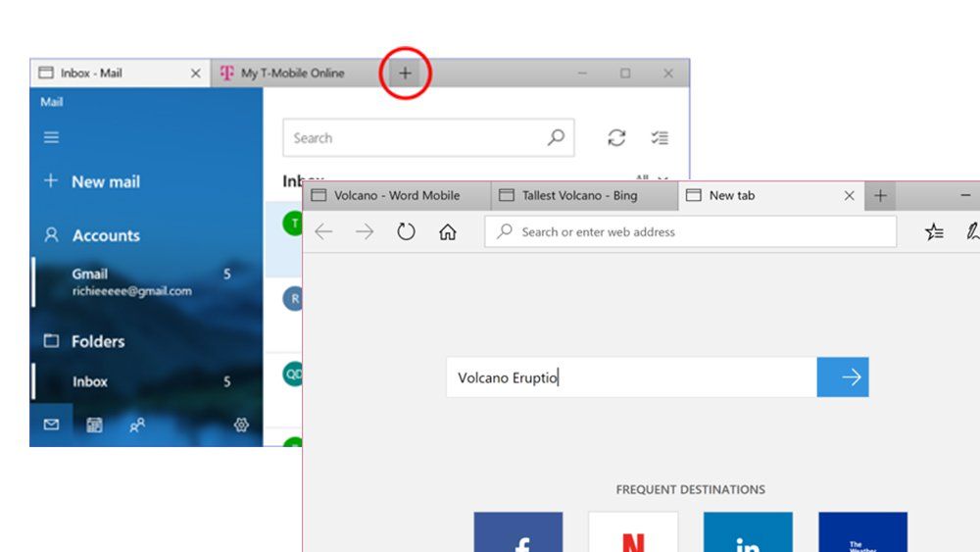Reload page with the refresh button
Screen dimensions: 980x552
(x=406, y=232)
